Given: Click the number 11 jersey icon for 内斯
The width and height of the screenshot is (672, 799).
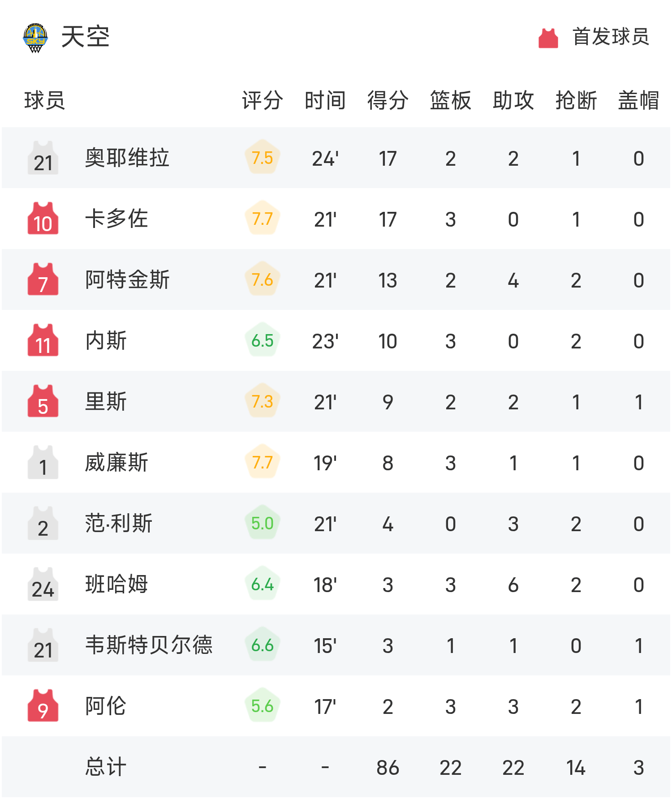Looking at the screenshot, I should tap(43, 340).
